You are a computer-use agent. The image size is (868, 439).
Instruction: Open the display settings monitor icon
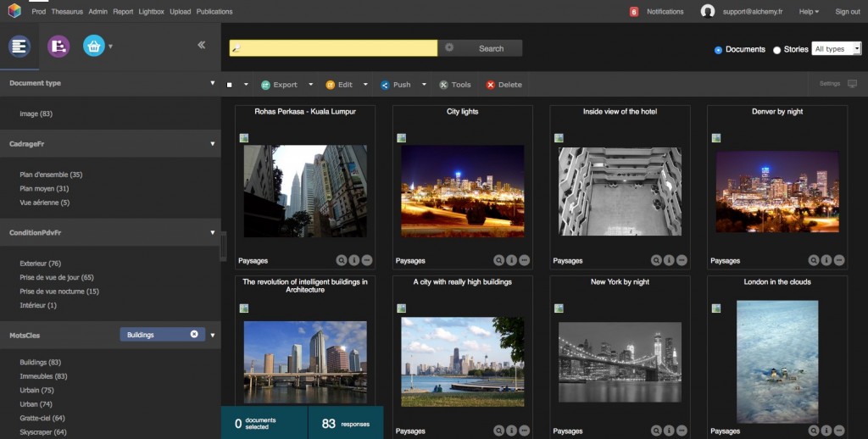(852, 84)
